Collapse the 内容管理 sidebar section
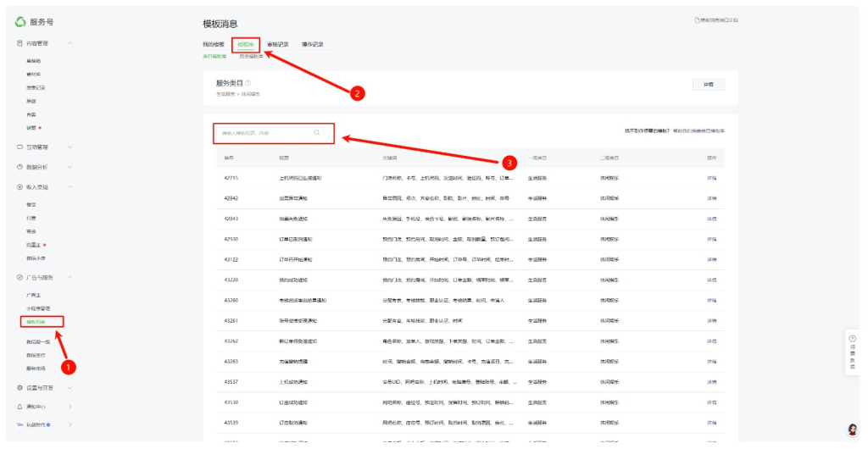Image resolution: width=868 pixels, height=449 pixels. 70,42
